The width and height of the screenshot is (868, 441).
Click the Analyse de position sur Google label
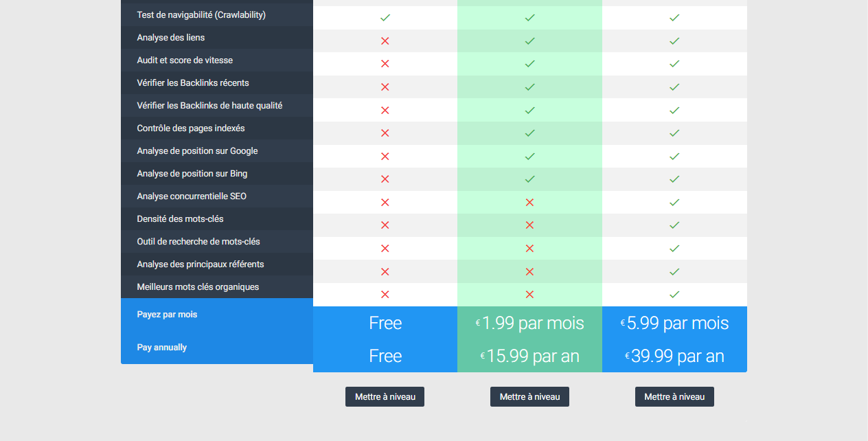point(197,151)
